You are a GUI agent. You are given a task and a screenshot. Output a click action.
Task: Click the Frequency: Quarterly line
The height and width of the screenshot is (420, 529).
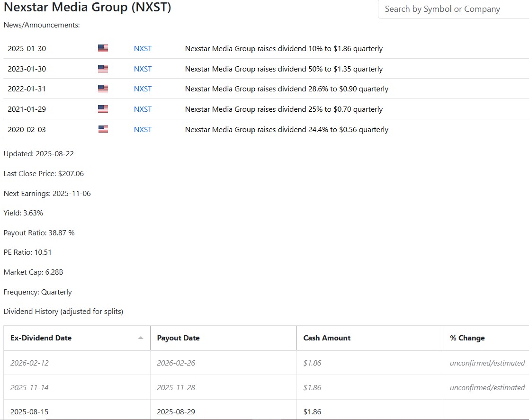37,292
